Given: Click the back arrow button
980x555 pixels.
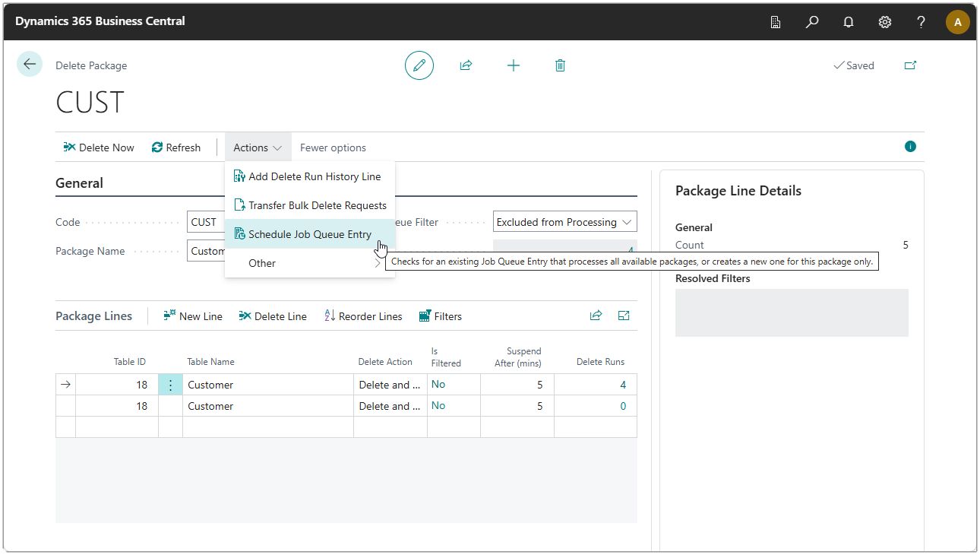Looking at the screenshot, I should coord(30,65).
